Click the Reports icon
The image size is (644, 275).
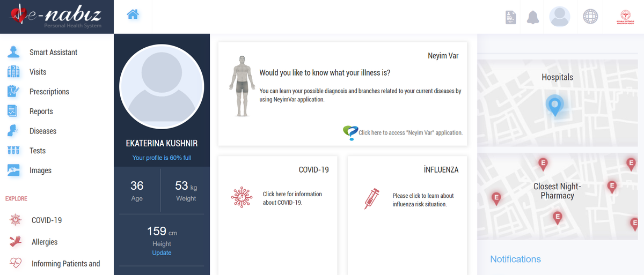(x=12, y=112)
